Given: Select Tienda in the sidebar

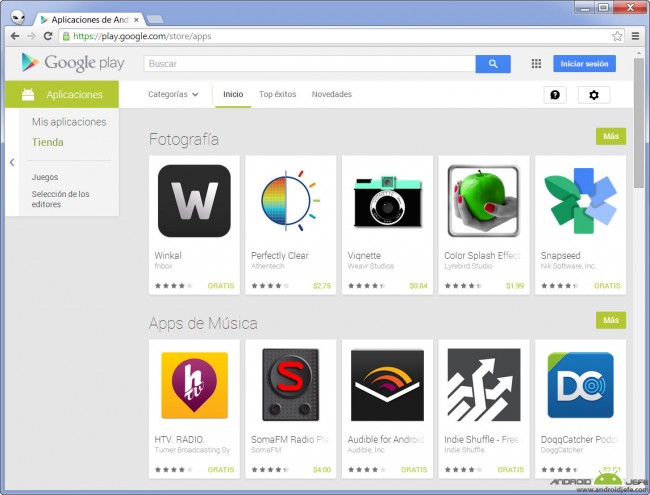Looking at the screenshot, I should 48,142.
